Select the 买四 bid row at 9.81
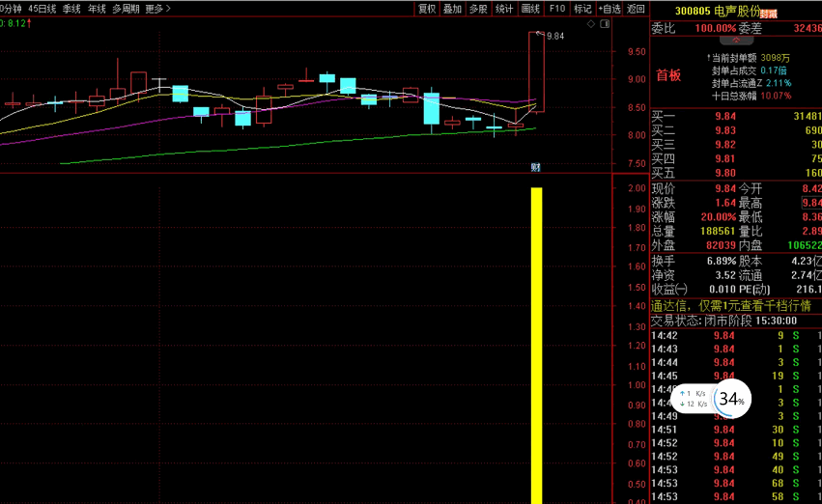 point(736,158)
